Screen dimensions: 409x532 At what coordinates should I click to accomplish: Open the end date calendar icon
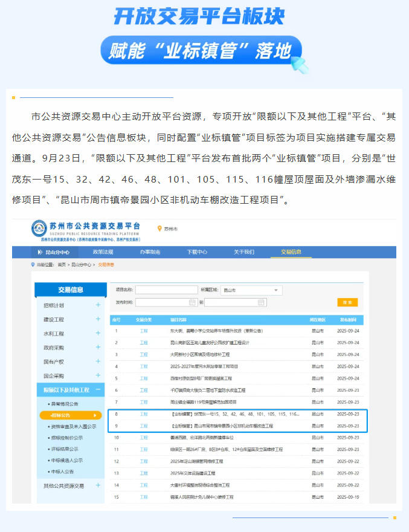click(x=261, y=302)
